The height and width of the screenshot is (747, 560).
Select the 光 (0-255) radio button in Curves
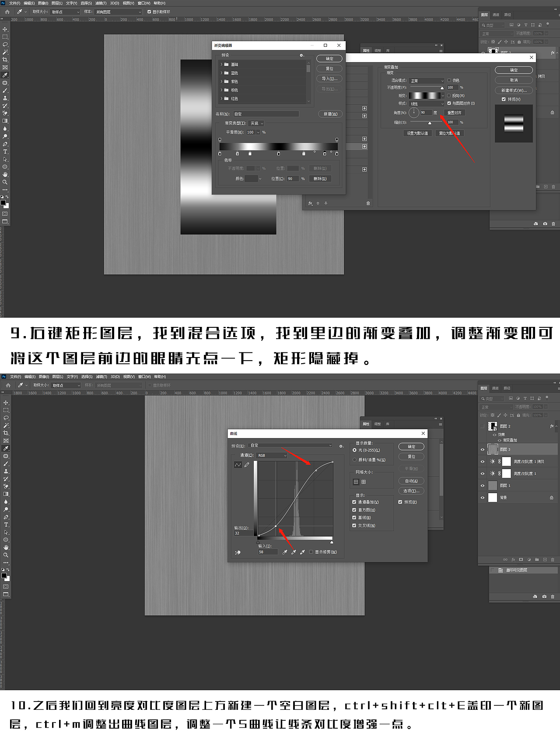[x=354, y=450]
